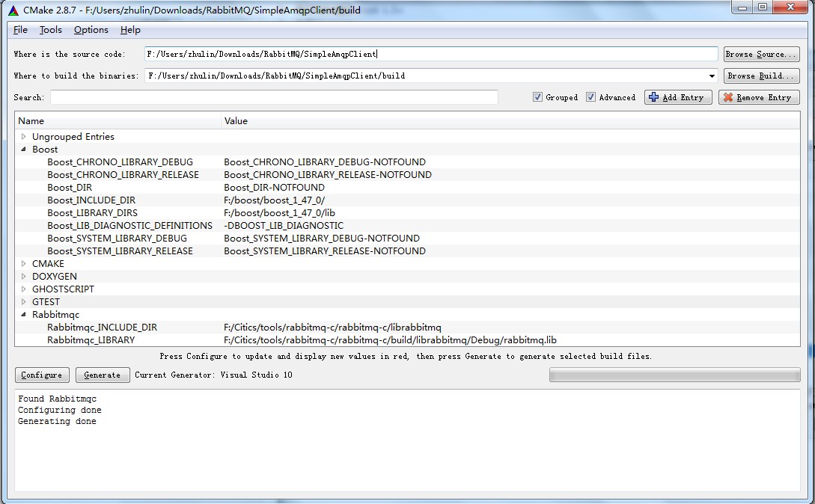Screen dimensions: 815x504
Task: Click value Boost_SYSTEM_LIBRARY_RELEASE-NOTFOUND
Action: coord(325,251)
